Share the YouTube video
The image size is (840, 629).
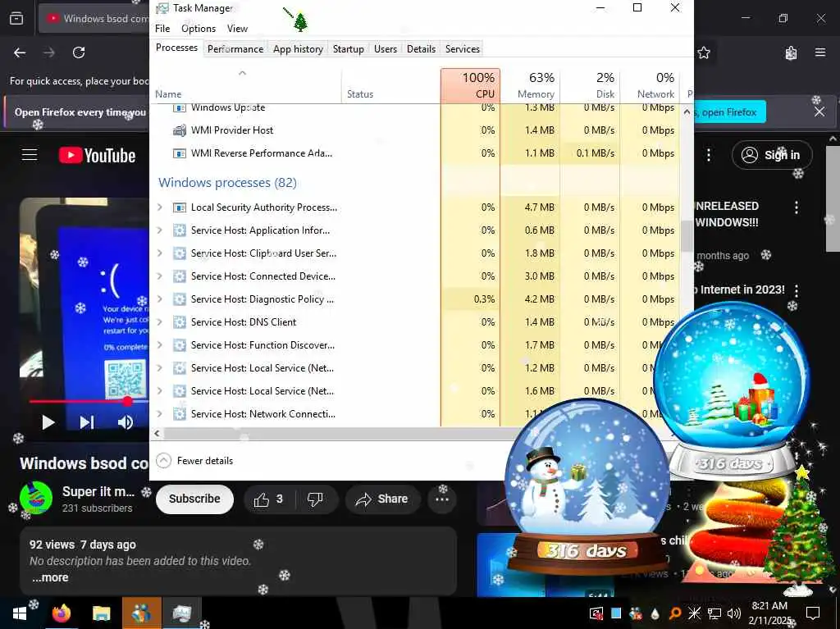382,499
